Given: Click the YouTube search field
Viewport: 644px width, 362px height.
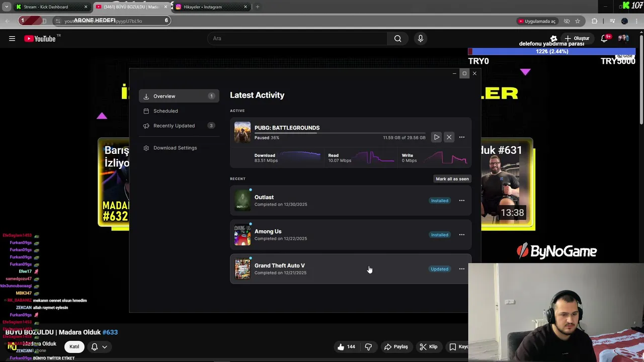Looking at the screenshot, I should click(x=297, y=39).
